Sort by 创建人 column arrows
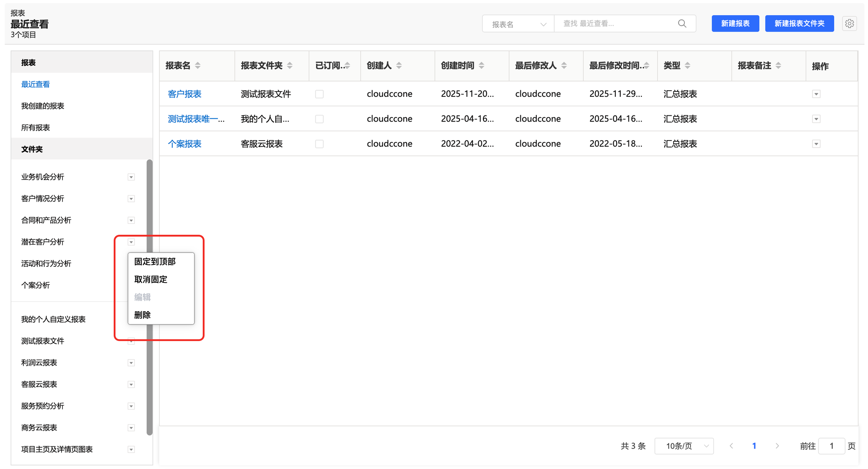868x469 pixels. coord(399,66)
